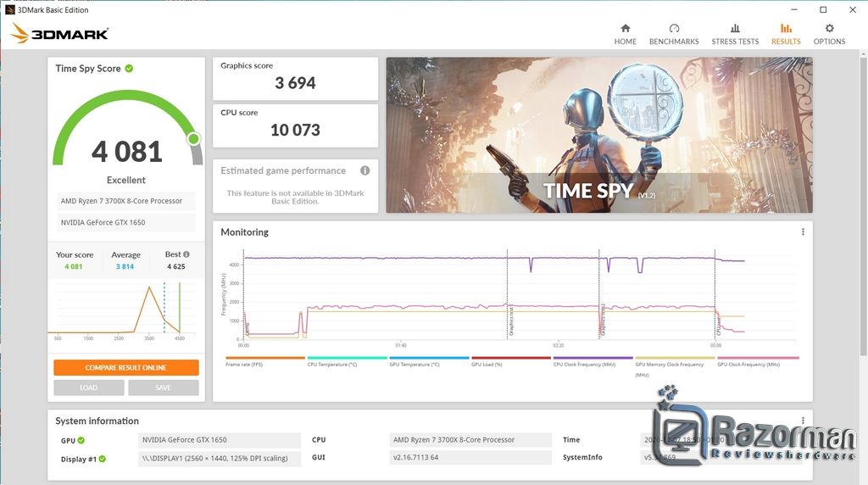The width and height of the screenshot is (868, 485).
Task: Click the Time Spy score 4 081
Action: tap(127, 152)
